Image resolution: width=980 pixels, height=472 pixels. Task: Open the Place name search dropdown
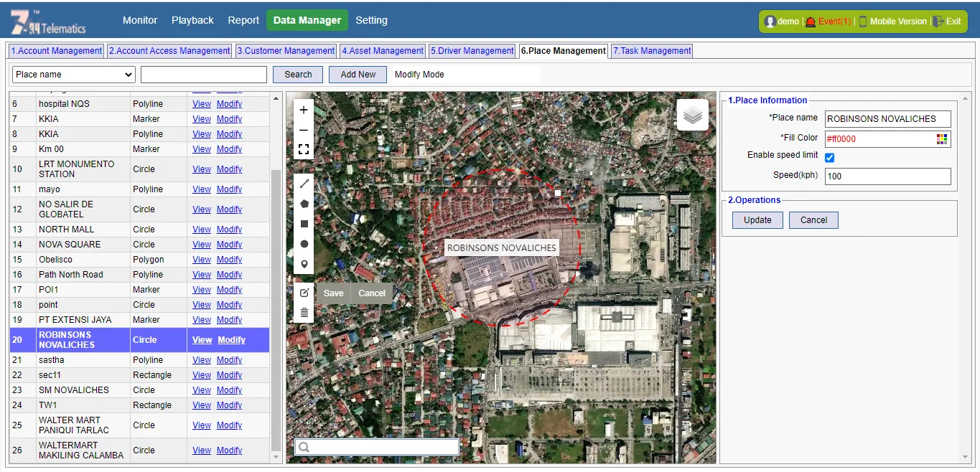(x=74, y=75)
